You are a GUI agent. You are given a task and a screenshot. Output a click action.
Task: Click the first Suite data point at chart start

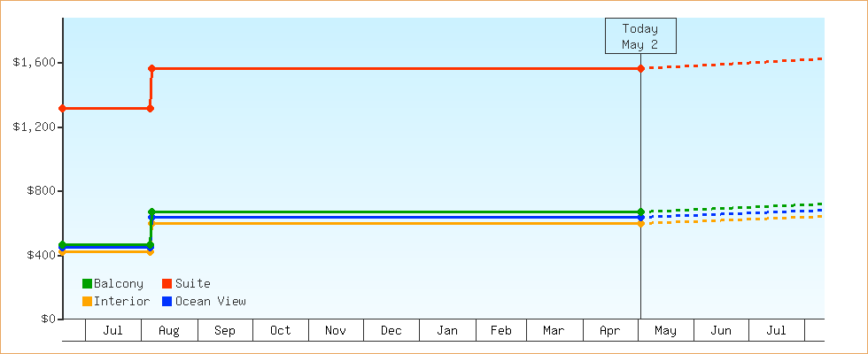(x=63, y=108)
